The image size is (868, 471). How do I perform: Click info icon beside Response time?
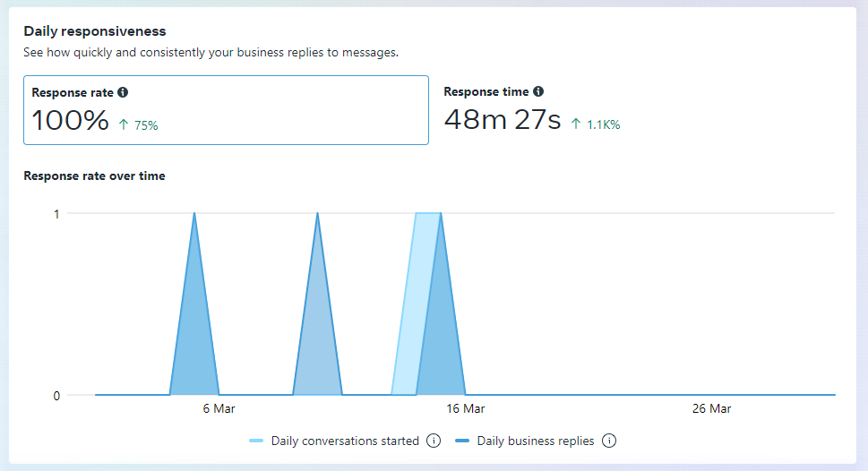click(538, 91)
